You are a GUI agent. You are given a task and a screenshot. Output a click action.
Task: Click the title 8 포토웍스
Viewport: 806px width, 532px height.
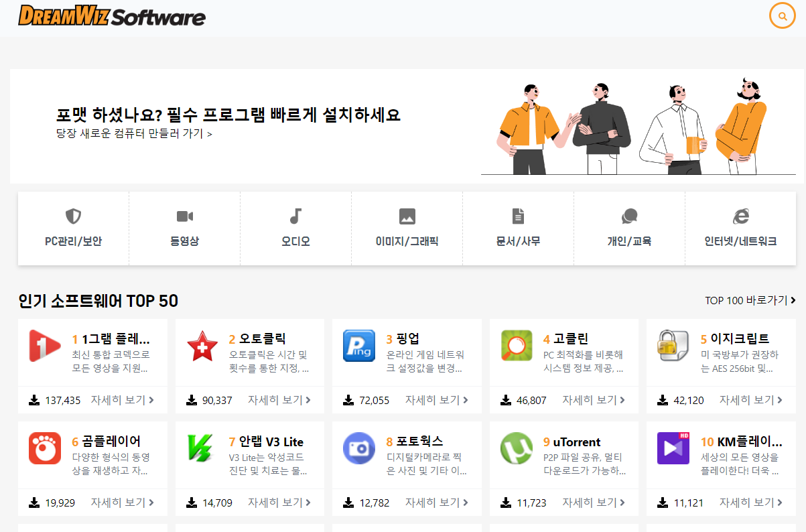pyautogui.click(x=415, y=442)
